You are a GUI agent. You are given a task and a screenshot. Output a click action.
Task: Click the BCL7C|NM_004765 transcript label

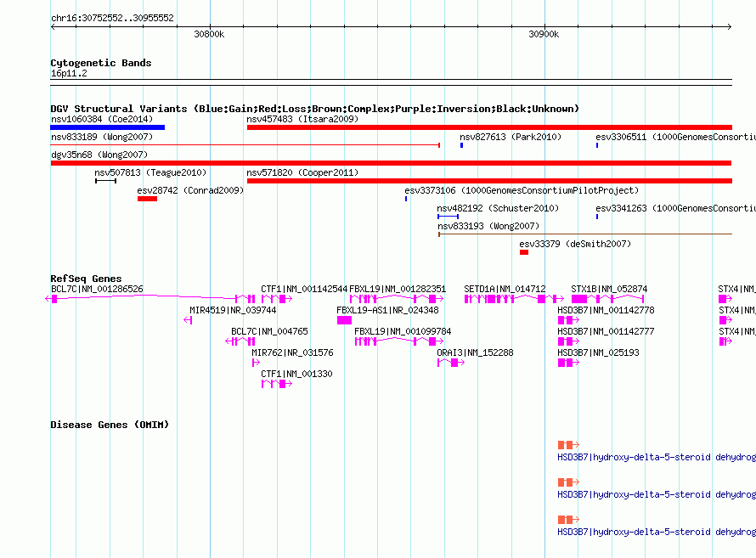coord(269,331)
